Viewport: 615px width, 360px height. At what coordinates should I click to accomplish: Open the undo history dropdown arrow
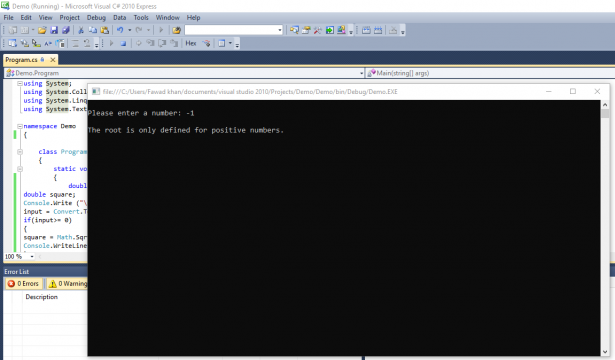(x=129, y=30)
